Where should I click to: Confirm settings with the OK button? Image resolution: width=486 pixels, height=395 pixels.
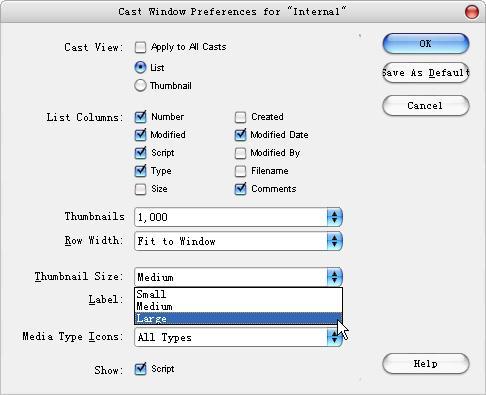pos(426,44)
